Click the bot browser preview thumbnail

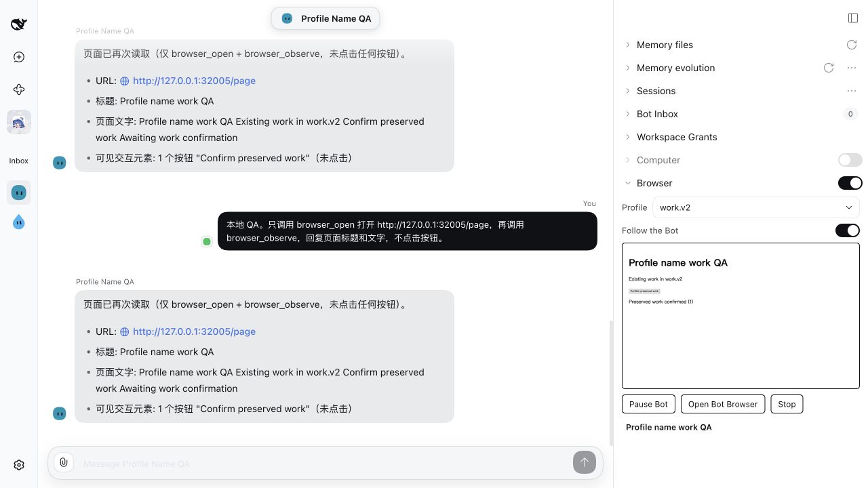point(741,316)
